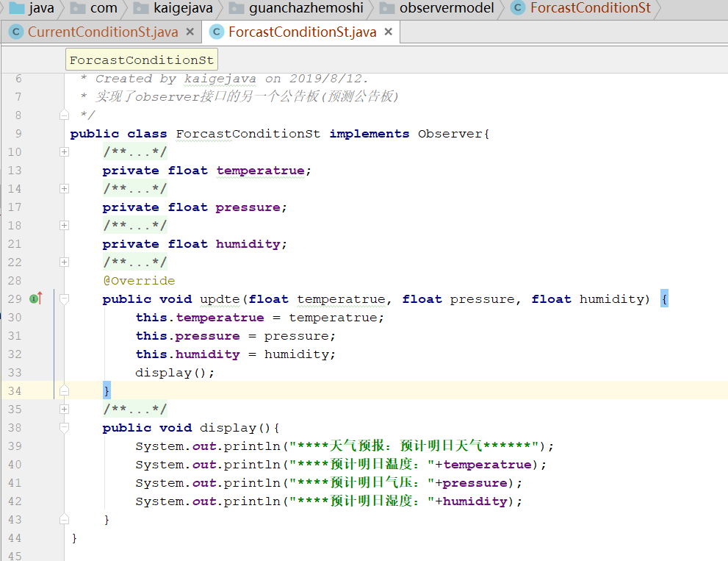Click this.humidity on line 32
This screenshot has width=728, height=561.
click(x=187, y=354)
